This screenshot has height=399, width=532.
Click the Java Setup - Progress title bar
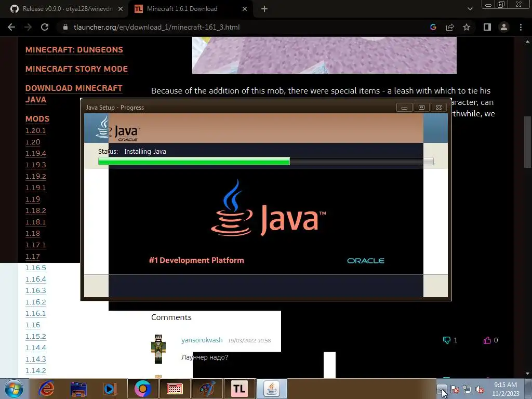coord(237,107)
